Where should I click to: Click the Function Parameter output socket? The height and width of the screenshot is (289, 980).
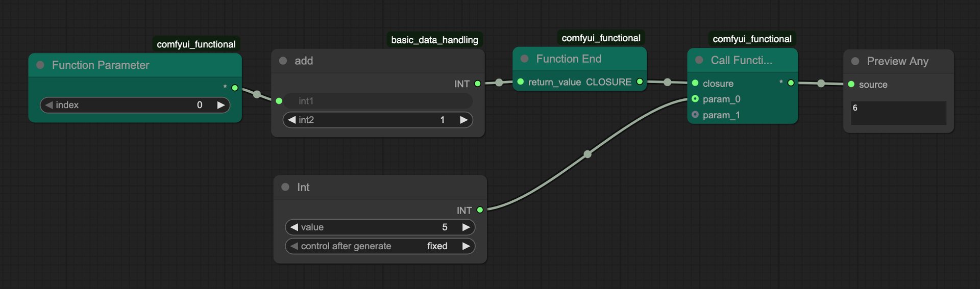pos(235,88)
